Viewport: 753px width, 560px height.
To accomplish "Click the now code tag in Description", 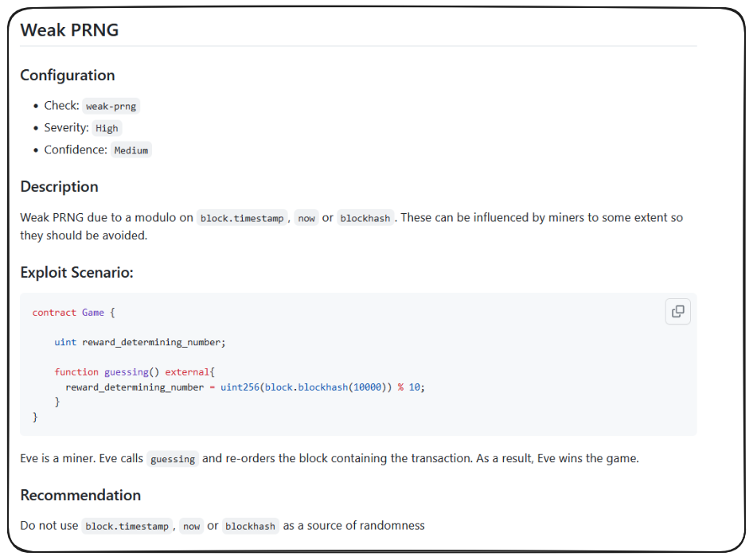I will [x=306, y=218].
